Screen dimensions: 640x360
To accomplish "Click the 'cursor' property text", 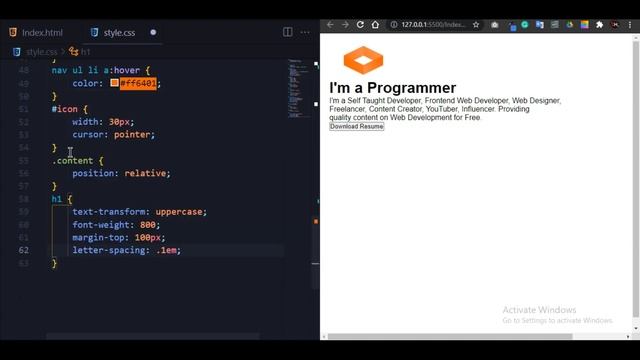I will (x=88, y=135).
